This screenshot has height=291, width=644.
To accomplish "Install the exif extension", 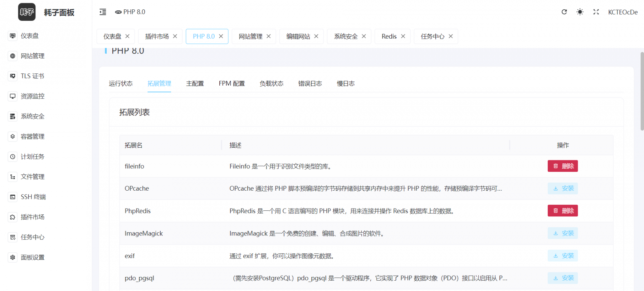I will [563, 256].
